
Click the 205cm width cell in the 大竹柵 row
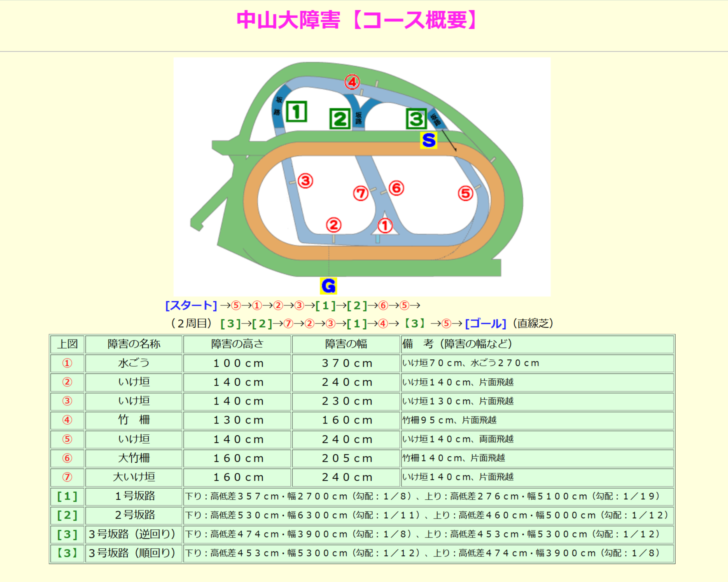coord(346,458)
